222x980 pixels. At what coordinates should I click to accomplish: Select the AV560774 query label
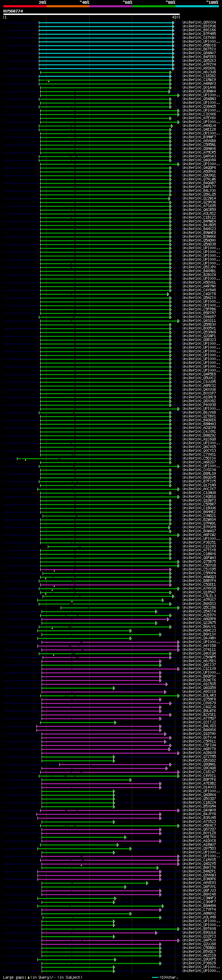tap(13, 11)
